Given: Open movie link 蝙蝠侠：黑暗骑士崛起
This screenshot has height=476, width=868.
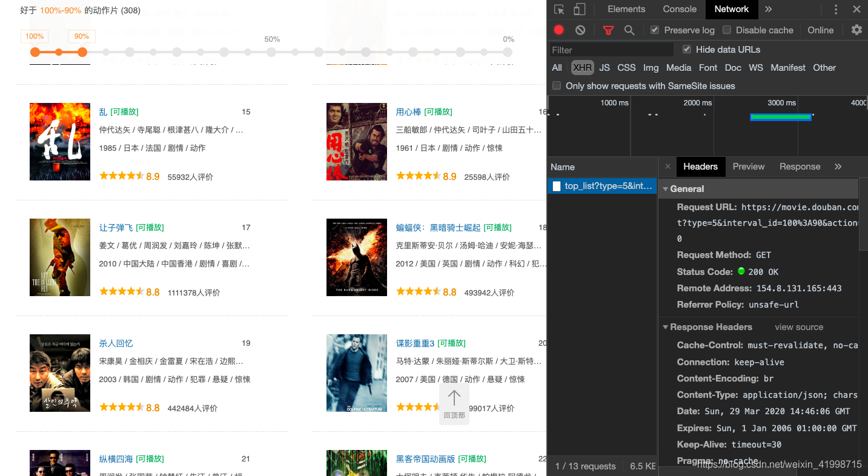Looking at the screenshot, I should [x=439, y=228].
